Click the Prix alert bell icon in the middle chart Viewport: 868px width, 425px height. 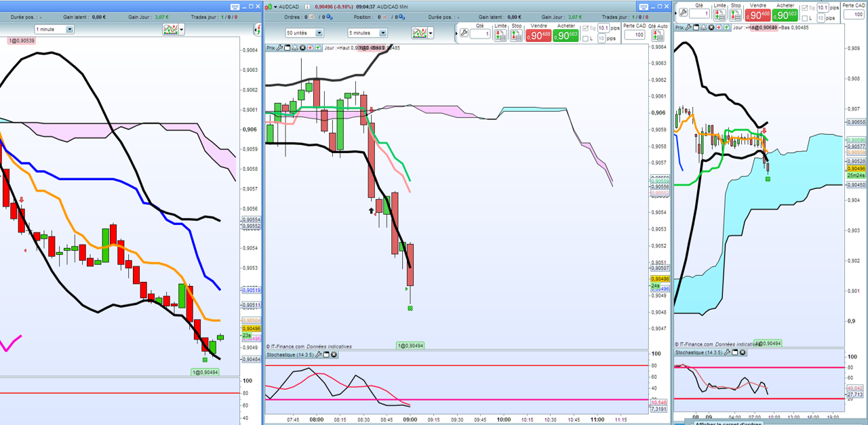click(295, 48)
